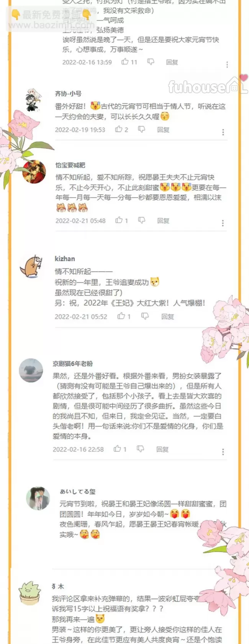Reply to the comment by kizhan
The image size is (249, 644).
167,316
